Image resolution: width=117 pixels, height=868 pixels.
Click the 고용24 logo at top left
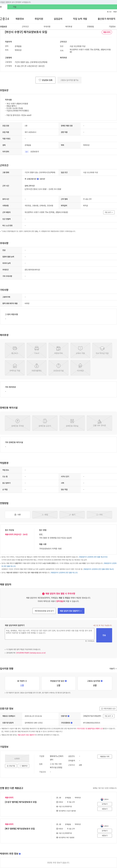pyautogui.click(x=4, y=19)
